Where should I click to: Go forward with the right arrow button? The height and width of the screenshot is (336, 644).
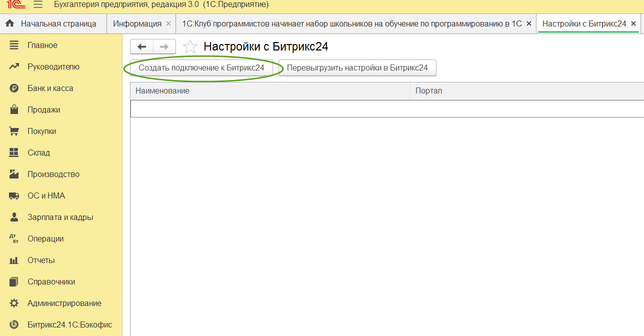pyautogui.click(x=164, y=46)
